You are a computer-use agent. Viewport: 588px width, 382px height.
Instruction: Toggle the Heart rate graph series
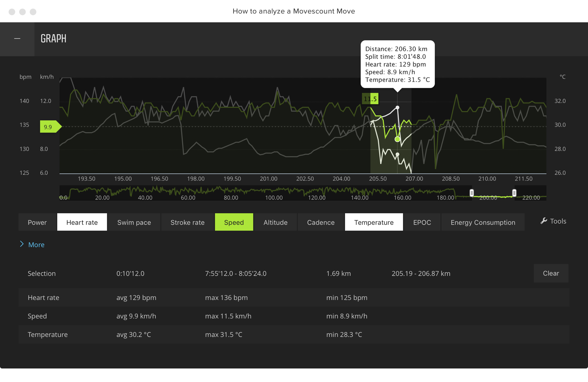pos(82,222)
